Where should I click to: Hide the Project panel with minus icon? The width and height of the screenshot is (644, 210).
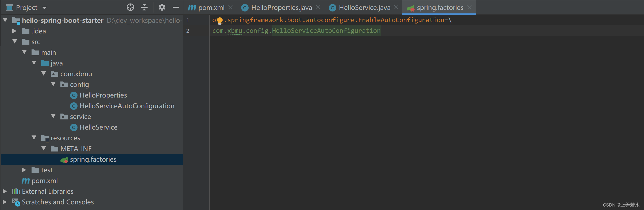click(176, 7)
